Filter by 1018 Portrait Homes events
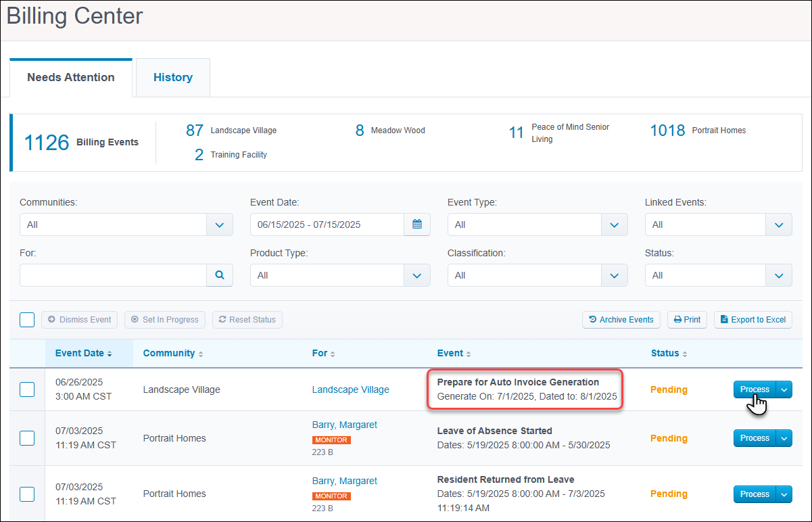Screen dimensions: 812x522 tap(698, 130)
